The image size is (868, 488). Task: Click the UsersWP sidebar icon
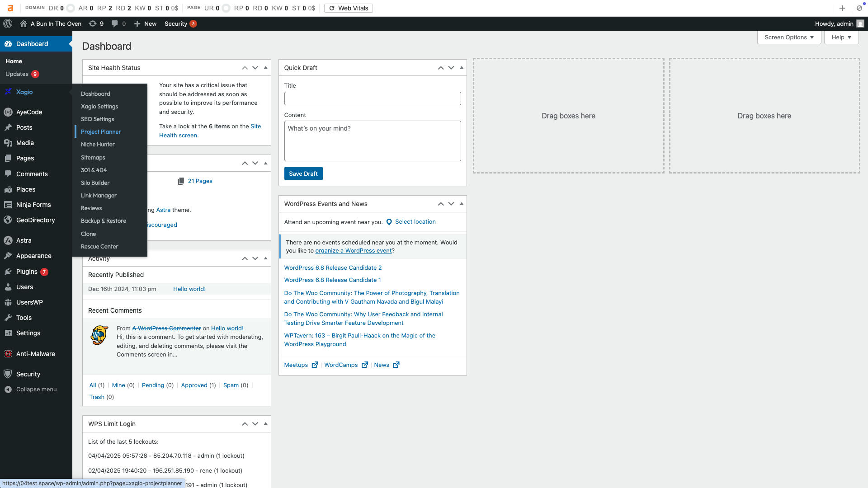click(8, 302)
